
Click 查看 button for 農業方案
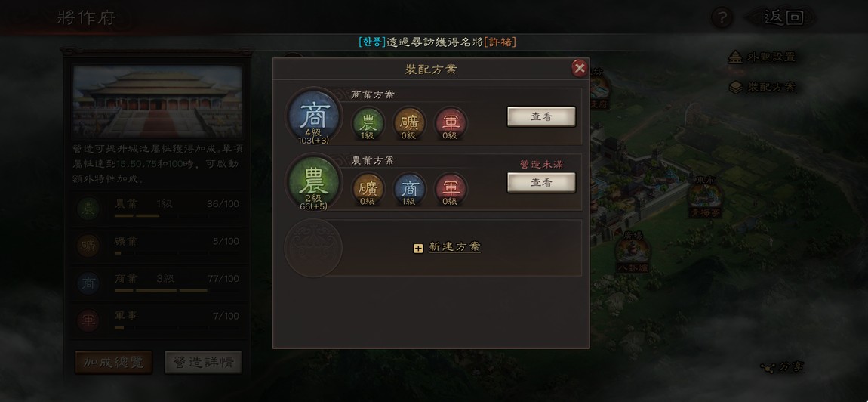pos(541,182)
